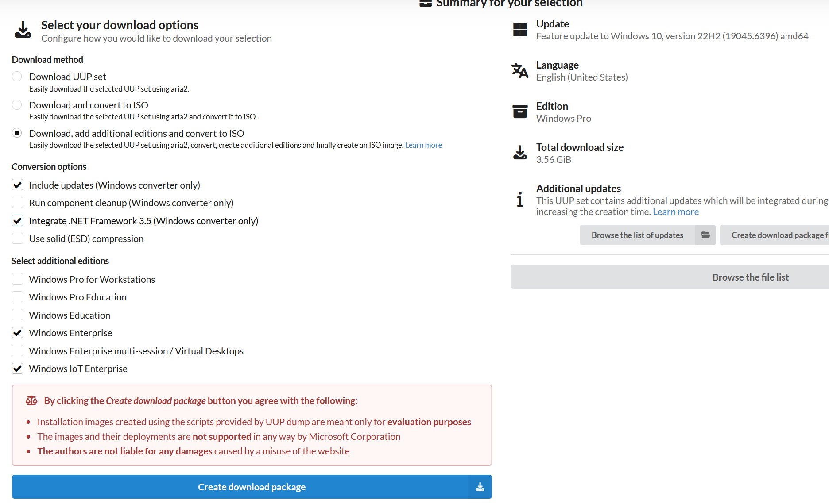
Task: Click the info icon beside Additional updates
Action: point(520,200)
